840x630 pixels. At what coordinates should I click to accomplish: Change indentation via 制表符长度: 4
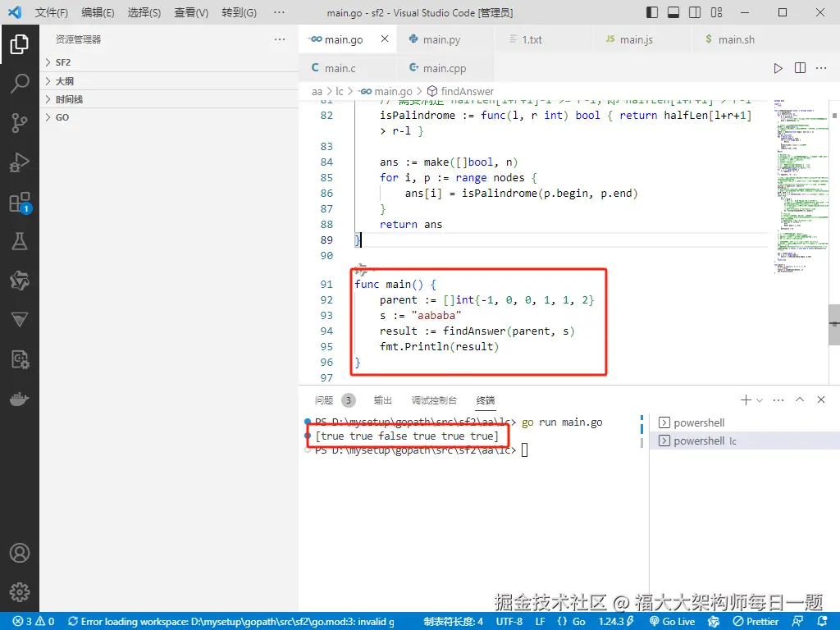[x=453, y=622]
